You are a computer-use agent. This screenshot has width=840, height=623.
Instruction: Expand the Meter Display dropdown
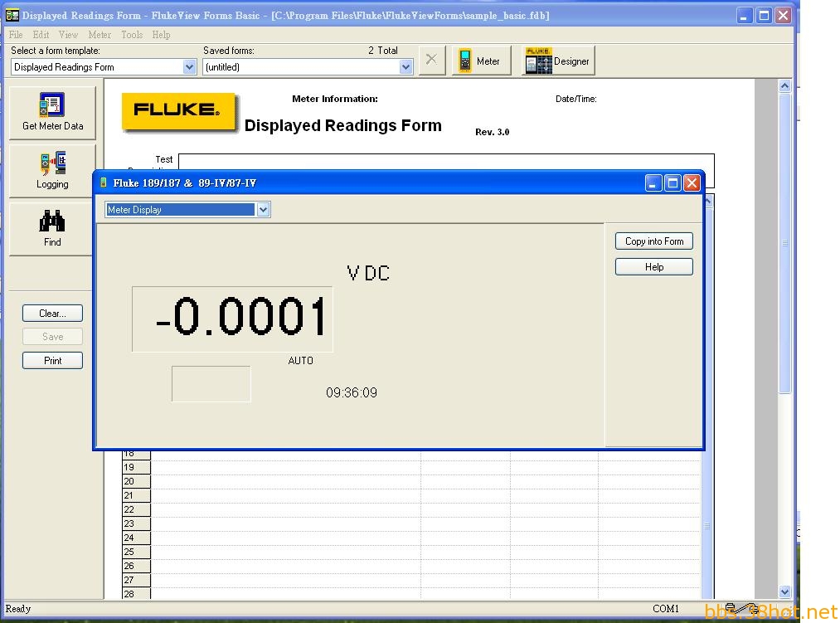click(263, 210)
